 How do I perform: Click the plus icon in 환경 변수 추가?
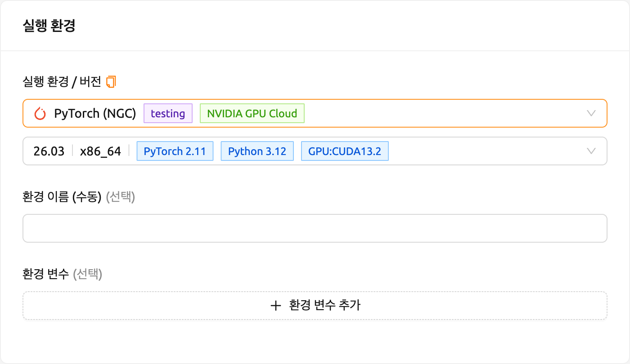275,306
